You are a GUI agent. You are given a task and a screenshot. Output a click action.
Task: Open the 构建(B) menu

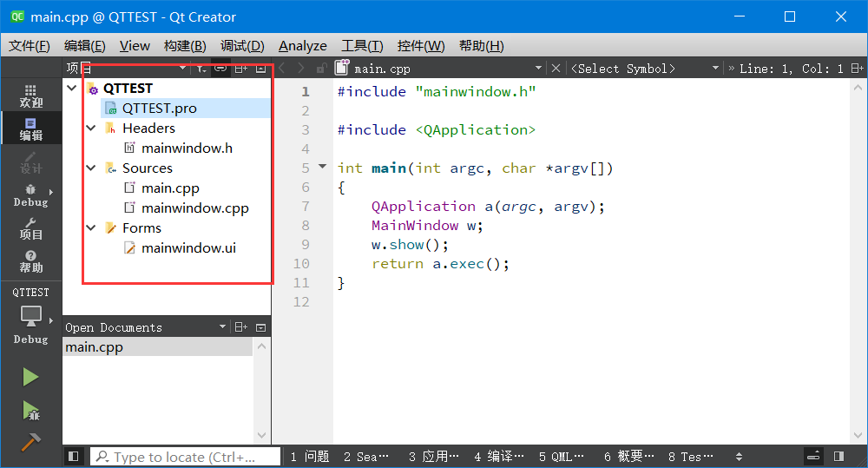185,46
